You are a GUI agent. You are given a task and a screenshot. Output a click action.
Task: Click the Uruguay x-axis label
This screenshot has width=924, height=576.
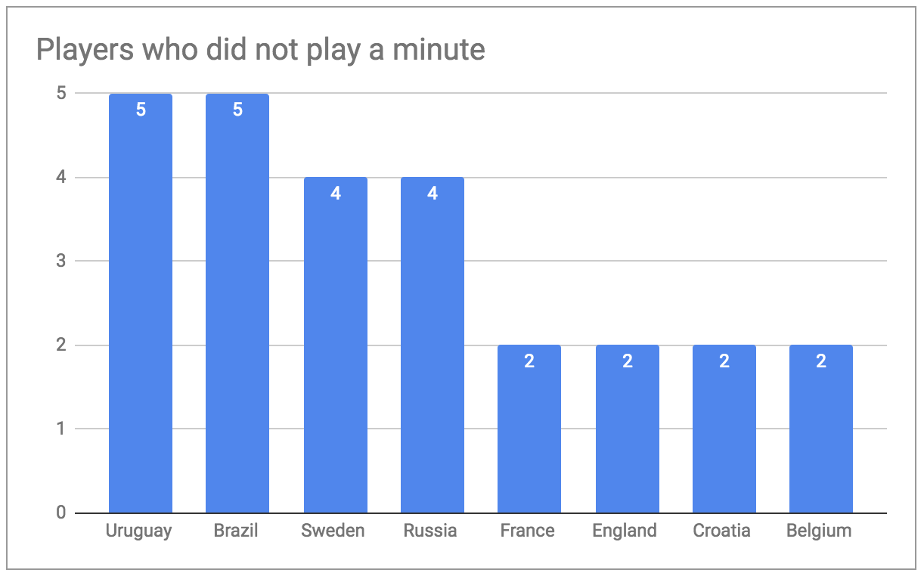(x=138, y=531)
